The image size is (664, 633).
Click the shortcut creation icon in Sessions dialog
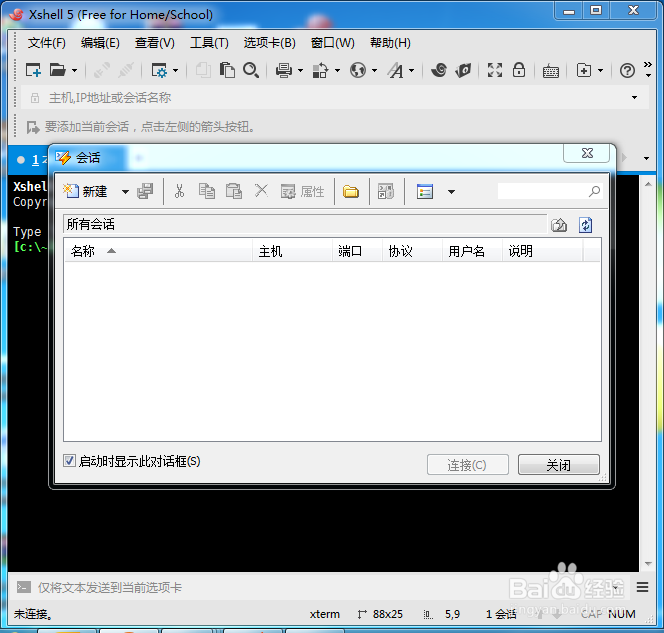[x=386, y=191]
